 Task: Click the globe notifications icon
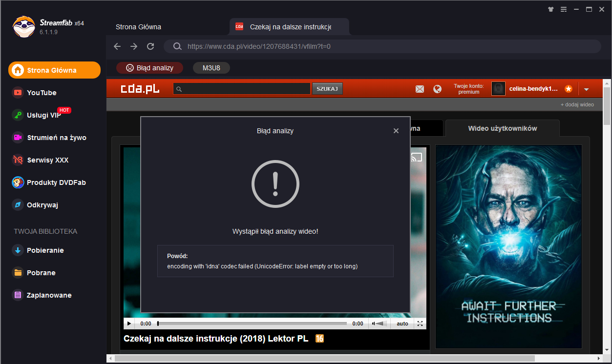point(437,89)
